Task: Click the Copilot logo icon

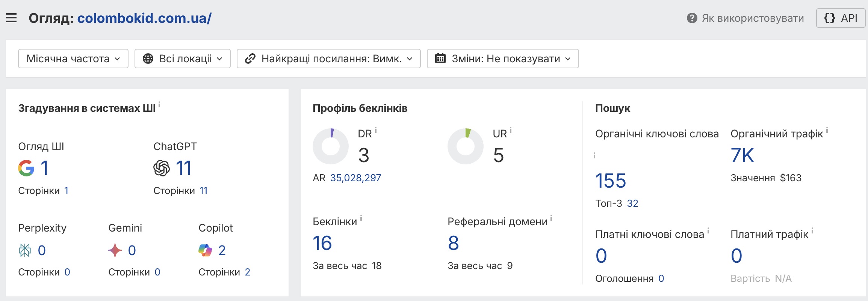Action: point(205,250)
